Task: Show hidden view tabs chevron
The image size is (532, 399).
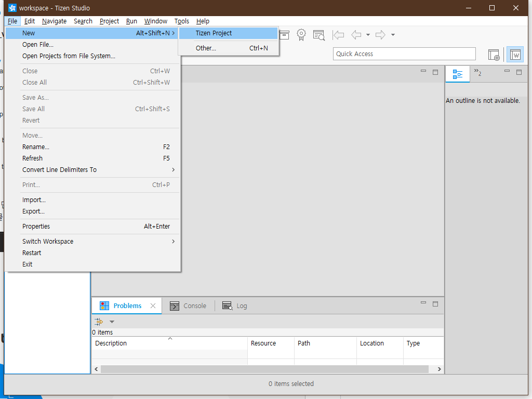Action: tap(478, 72)
